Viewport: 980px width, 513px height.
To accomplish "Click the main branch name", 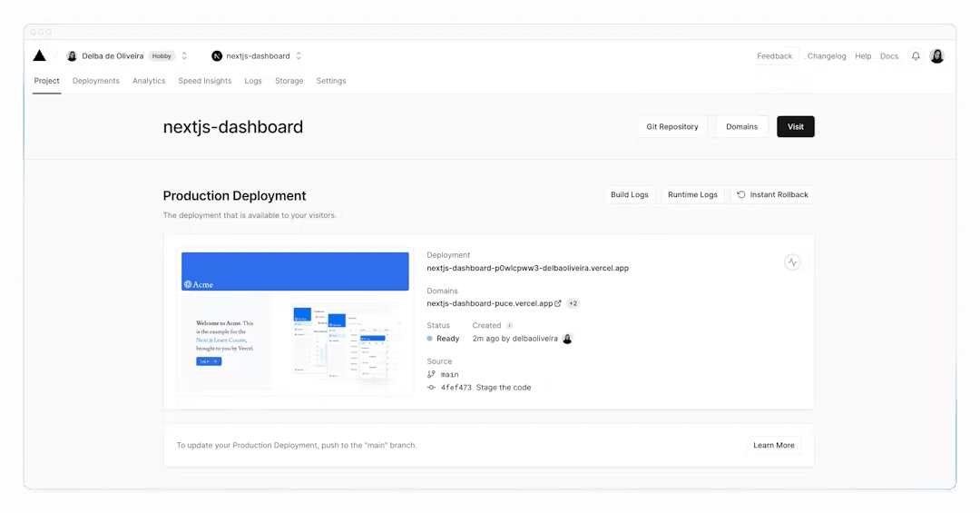I will click(449, 374).
